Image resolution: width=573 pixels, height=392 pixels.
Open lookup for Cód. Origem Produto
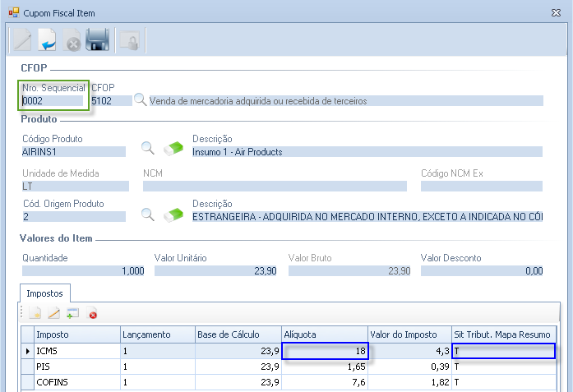point(148,214)
